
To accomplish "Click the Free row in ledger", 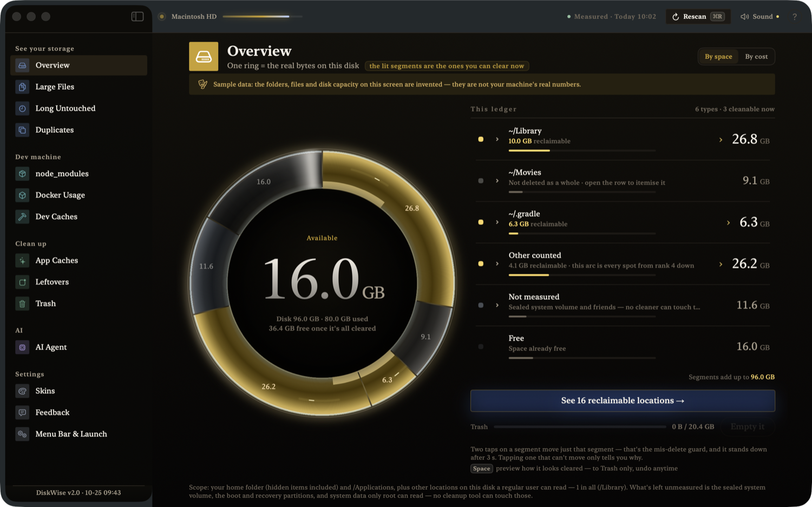I will click(x=623, y=347).
